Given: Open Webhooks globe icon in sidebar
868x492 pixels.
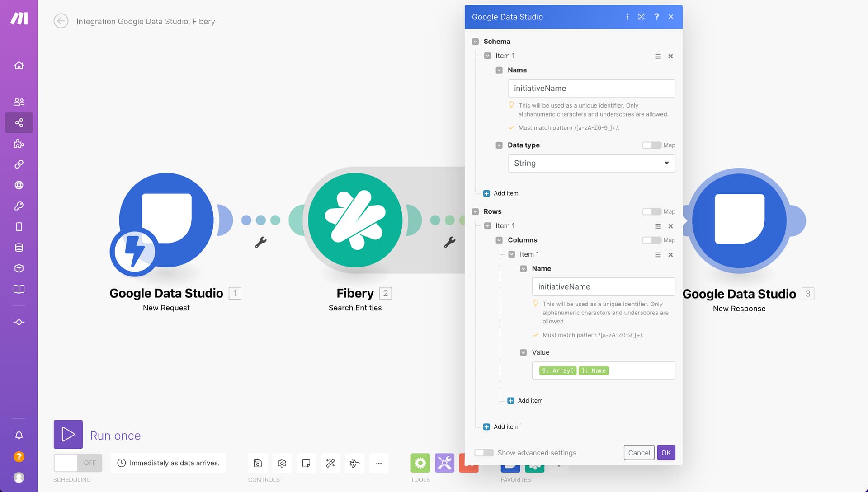Looking at the screenshot, I should coord(19,185).
